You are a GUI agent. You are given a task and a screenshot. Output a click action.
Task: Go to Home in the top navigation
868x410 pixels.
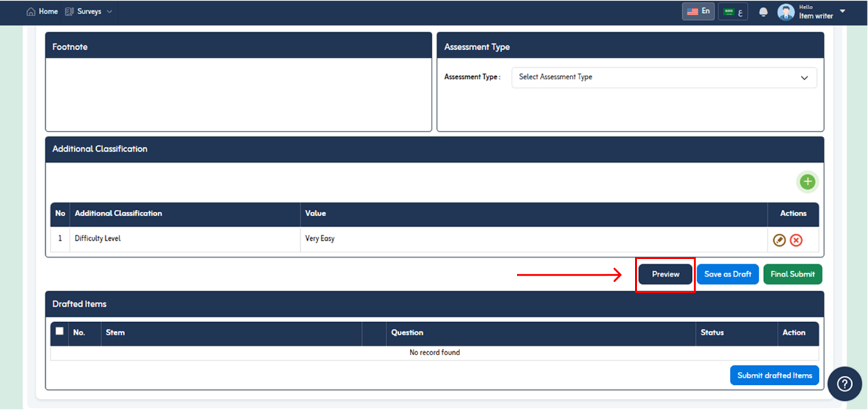tap(42, 12)
